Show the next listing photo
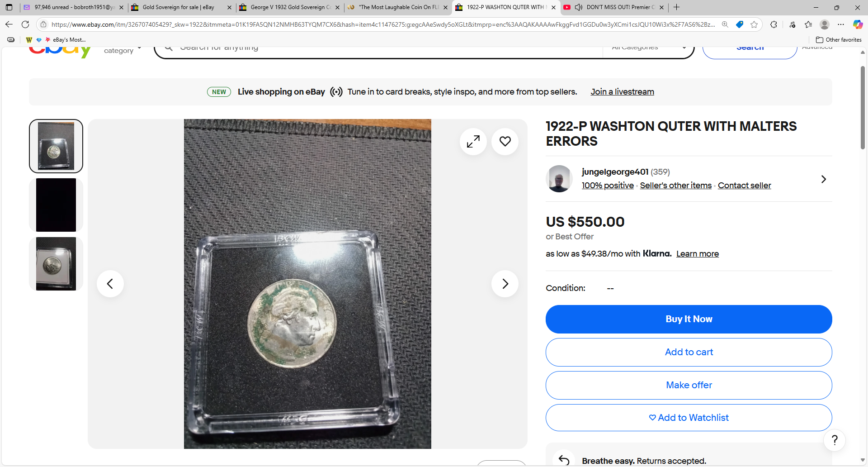 (x=505, y=284)
